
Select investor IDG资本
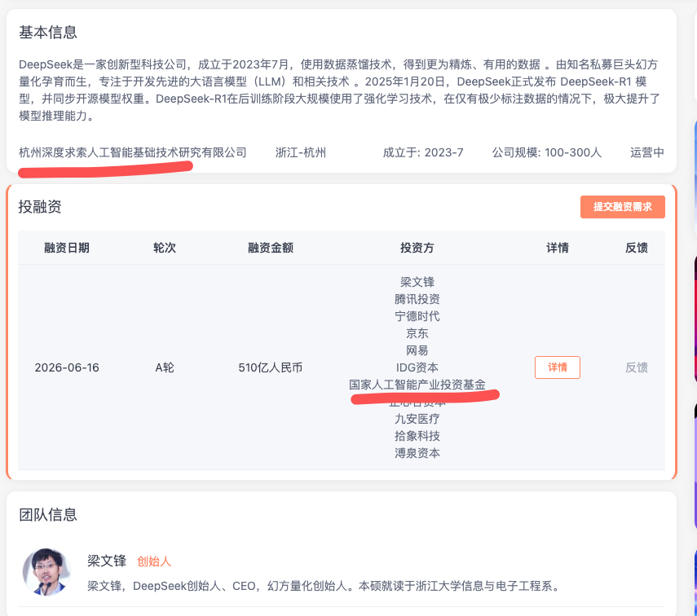pos(417,367)
